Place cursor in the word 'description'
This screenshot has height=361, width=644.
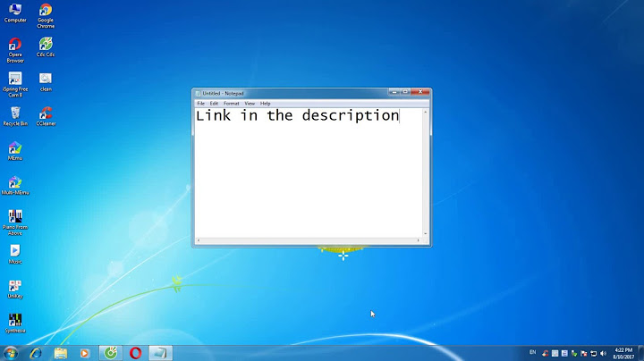tap(351, 116)
